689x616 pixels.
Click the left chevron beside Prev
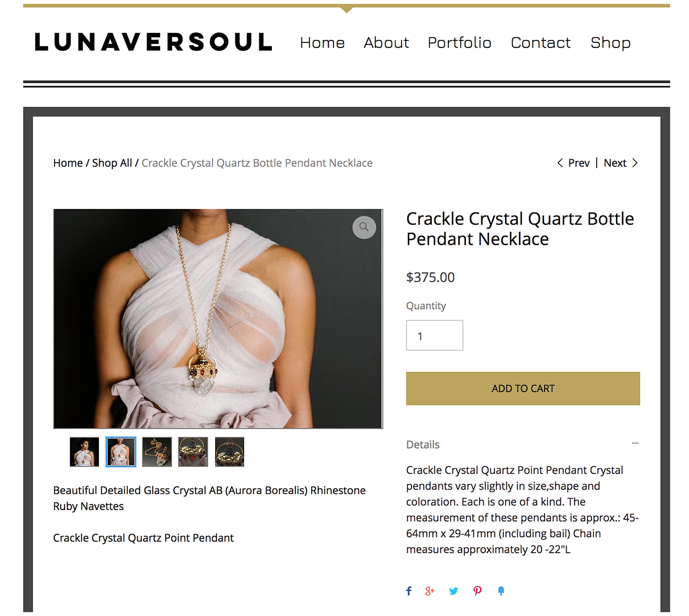click(x=560, y=163)
